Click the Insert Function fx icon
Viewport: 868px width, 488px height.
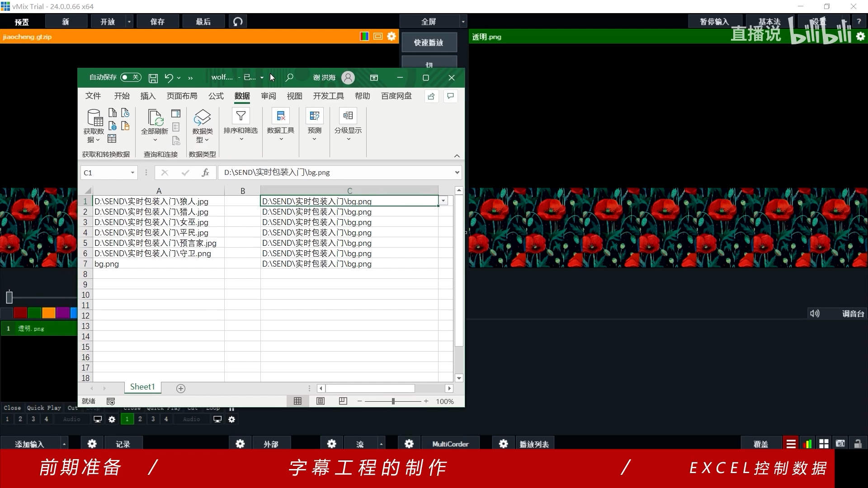pos(205,173)
